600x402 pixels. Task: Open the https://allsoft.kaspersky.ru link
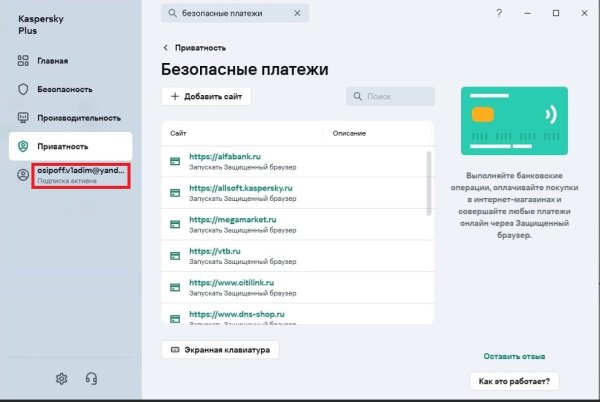(x=241, y=188)
